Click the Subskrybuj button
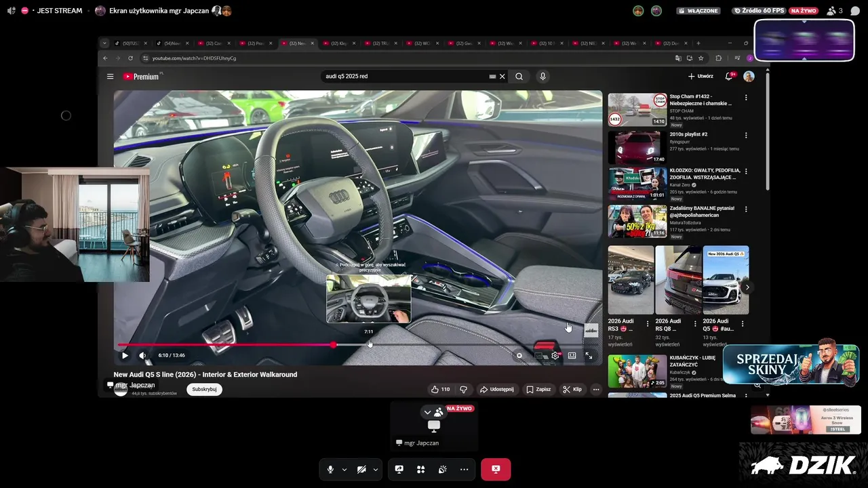This screenshot has height=488, width=868. click(x=204, y=390)
